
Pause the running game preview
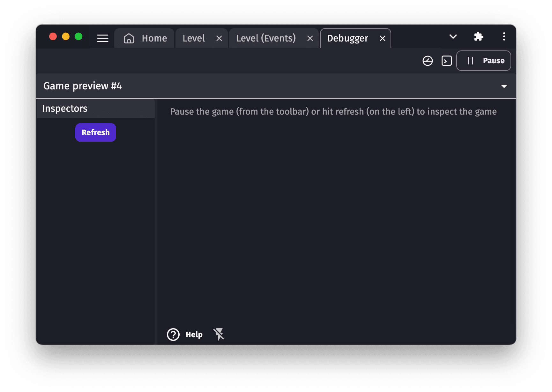point(483,61)
